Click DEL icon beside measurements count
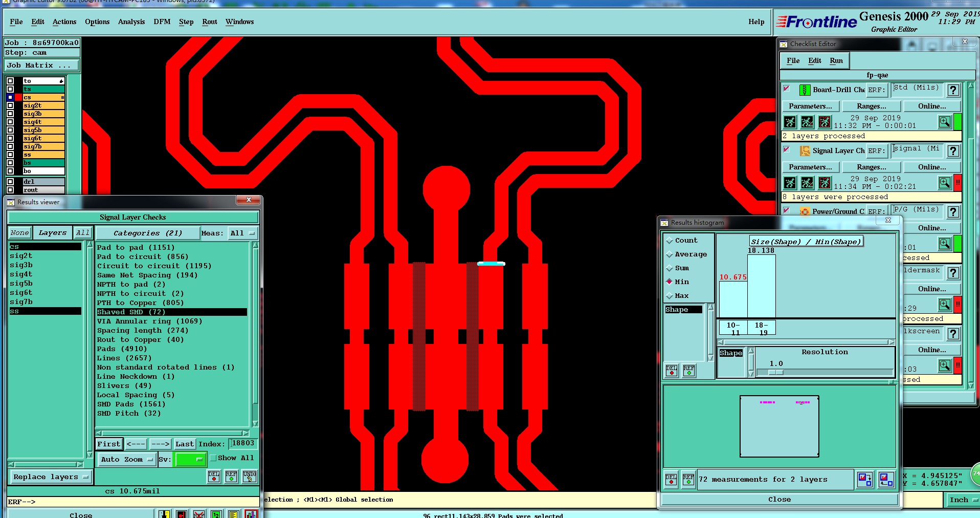 (x=671, y=480)
